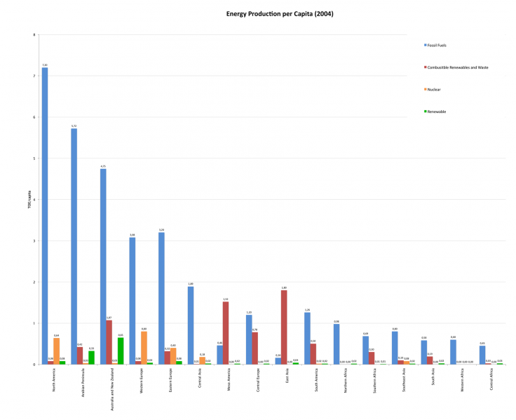
Task: Select Meso America's red combustible renewables bar
Action: click(226, 333)
